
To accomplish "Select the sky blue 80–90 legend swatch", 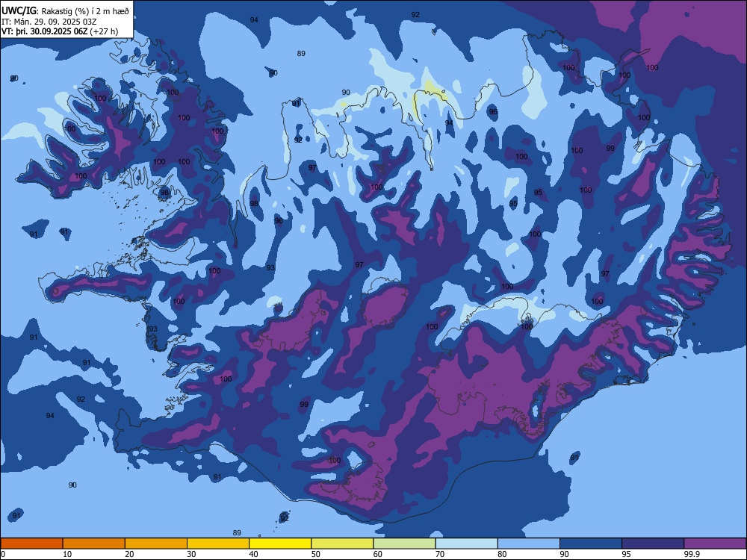I will (529, 544).
